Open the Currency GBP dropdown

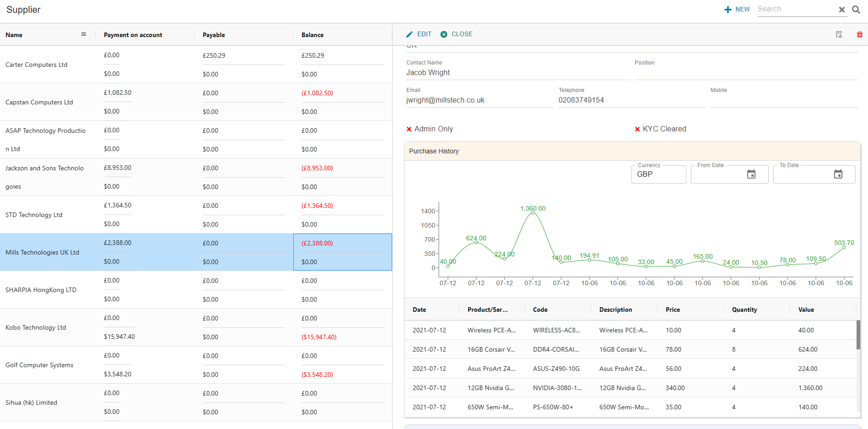click(x=658, y=174)
